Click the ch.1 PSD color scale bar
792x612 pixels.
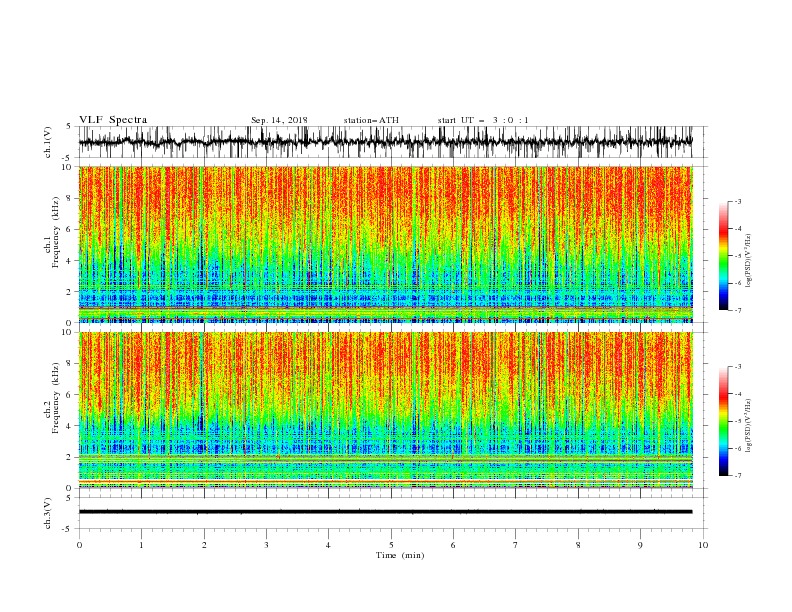(x=724, y=256)
